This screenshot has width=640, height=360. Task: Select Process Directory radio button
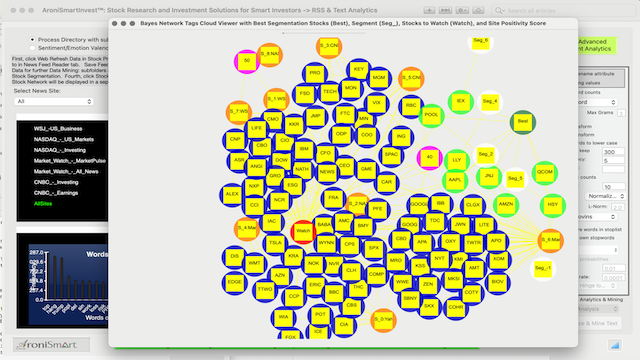(x=32, y=40)
